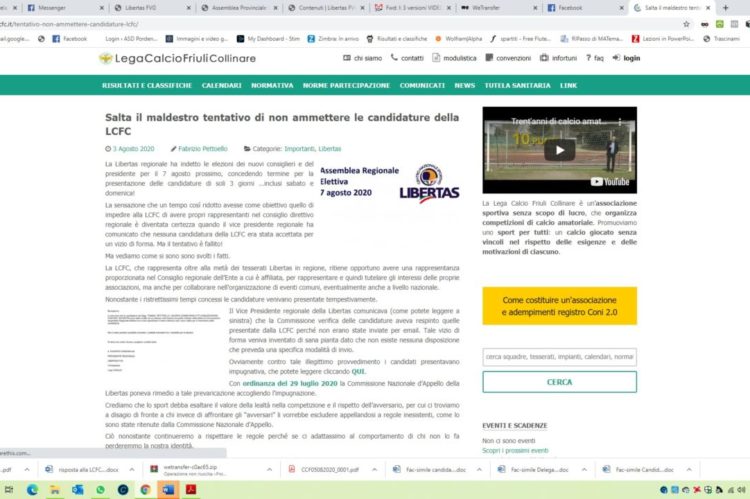Open the NEWS menu item

click(464, 85)
